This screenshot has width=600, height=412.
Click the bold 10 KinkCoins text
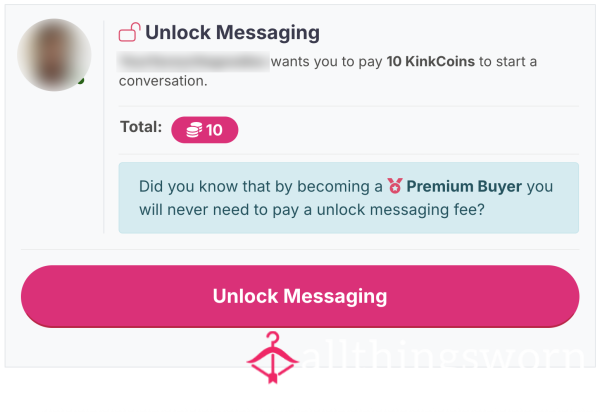430,61
